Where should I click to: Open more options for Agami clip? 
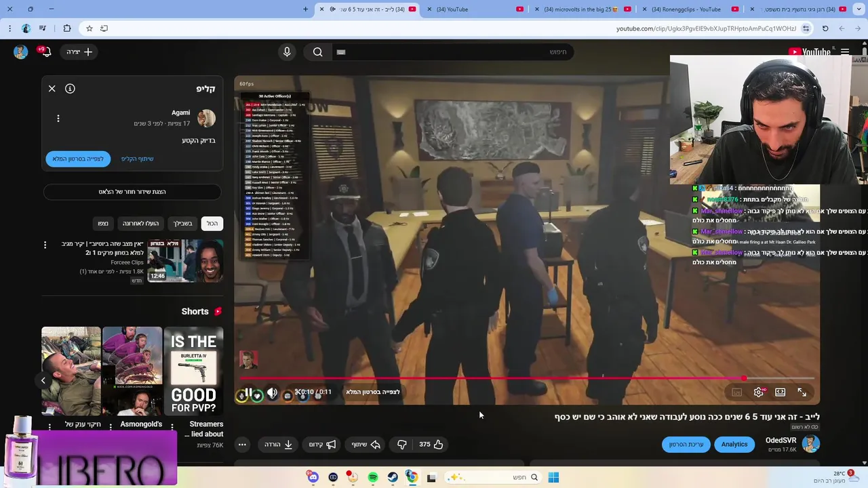[x=58, y=119]
